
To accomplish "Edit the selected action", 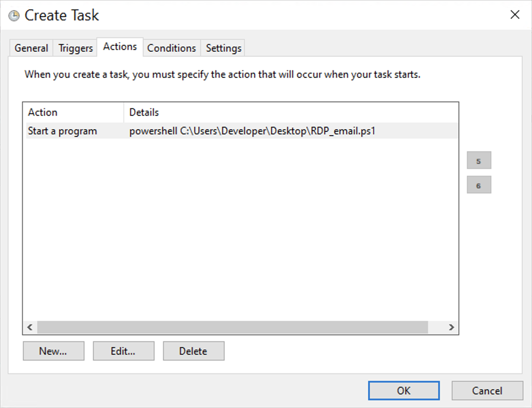I will pyautogui.click(x=123, y=351).
